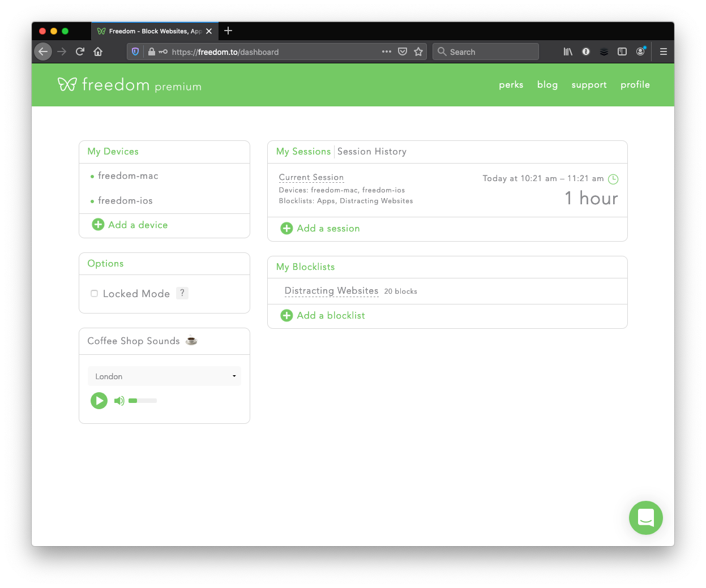The height and width of the screenshot is (588, 706).
Task: Click the Add a session link
Action: point(328,228)
